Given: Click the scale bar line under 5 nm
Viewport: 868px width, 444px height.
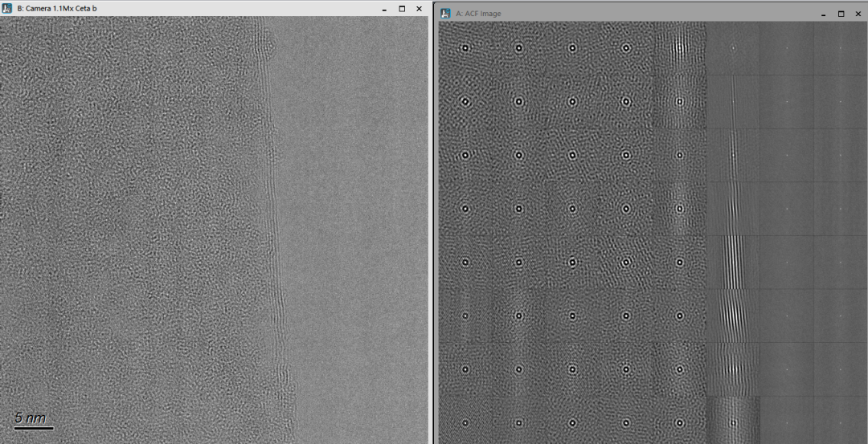Looking at the screenshot, I should tap(34, 428).
